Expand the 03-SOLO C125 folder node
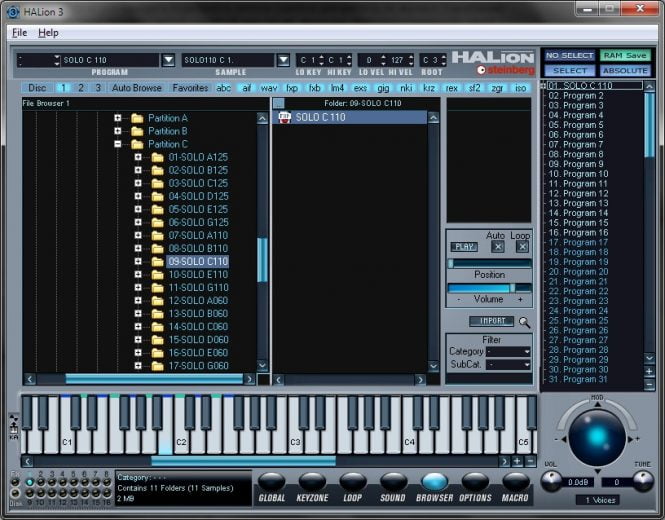 tap(138, 183)
